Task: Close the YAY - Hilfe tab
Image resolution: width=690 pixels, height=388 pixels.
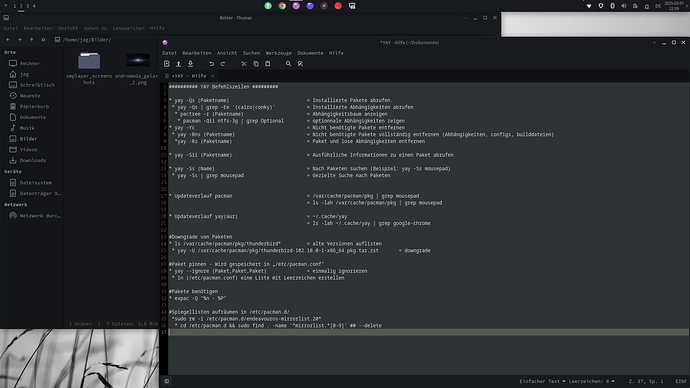Action: click(x=213, y=76)
